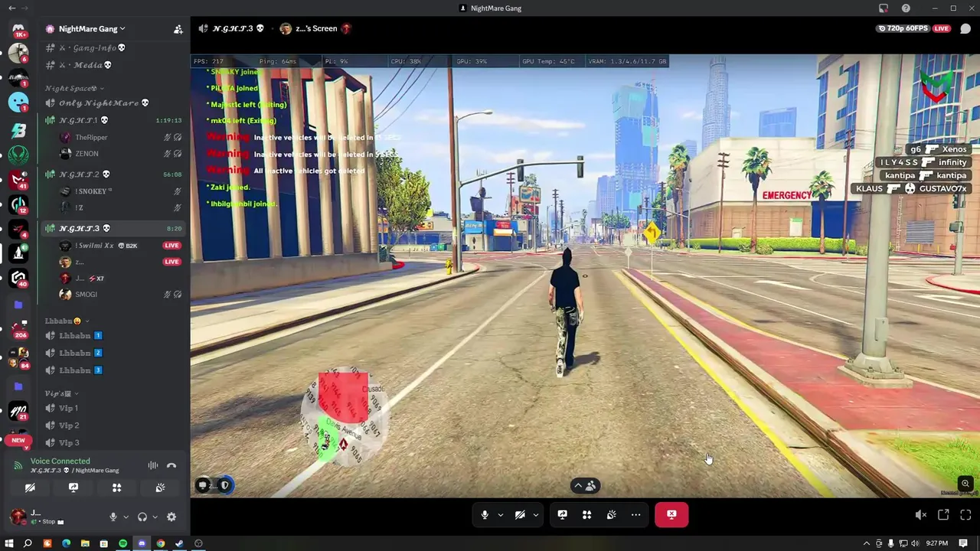This screenshot has height=551, width=980.
Task: Click share screen button in stream control bar
Action: [562, 515]
